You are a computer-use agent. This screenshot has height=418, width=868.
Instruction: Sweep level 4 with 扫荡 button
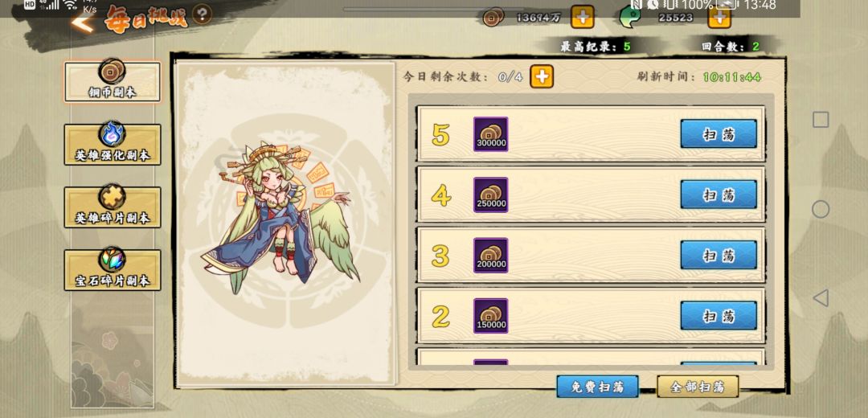point(719,195)
